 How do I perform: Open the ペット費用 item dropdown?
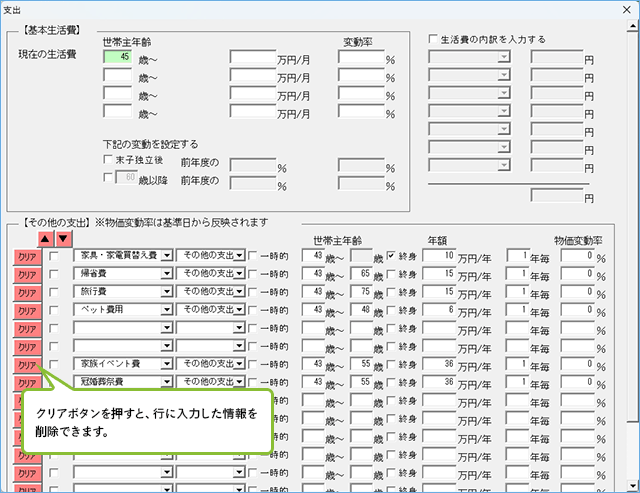pyautogui.click(x=167, y=310)
